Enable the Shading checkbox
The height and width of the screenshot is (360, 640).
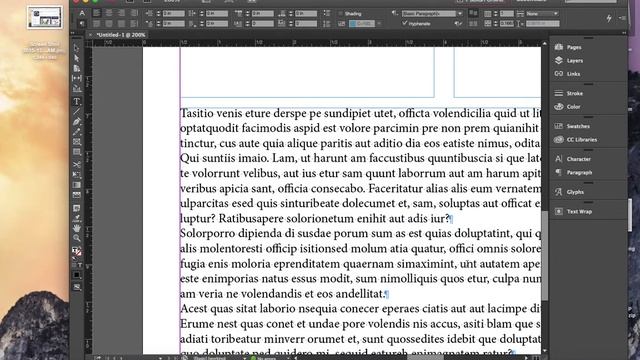341,13
